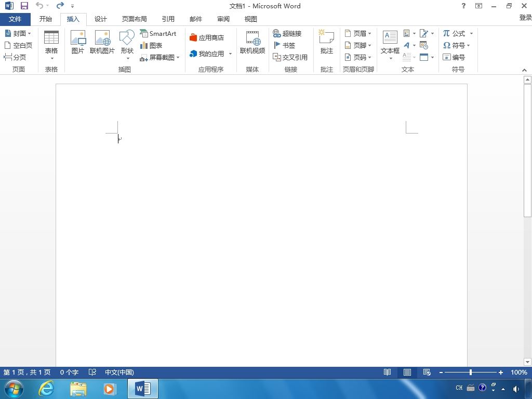Switch to the References (引用) tab
This screenshot has height=399, width=532.
168,19
